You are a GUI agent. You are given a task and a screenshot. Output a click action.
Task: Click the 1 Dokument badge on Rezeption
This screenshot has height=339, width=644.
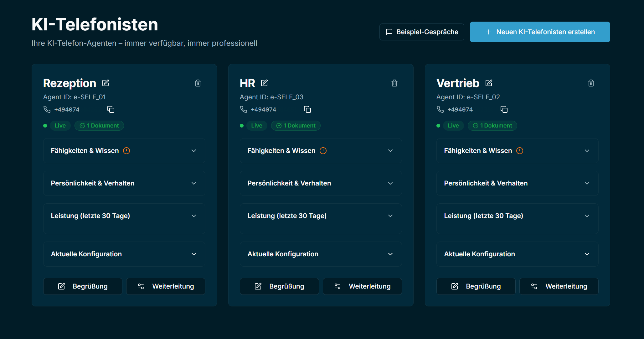(99, 126)
